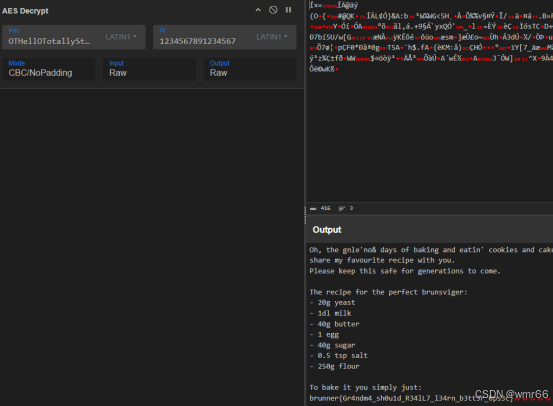This screenshot has height=406, width=553.
Task: Click the "- 1 egg" output line
Action: [x=324, y=334]
